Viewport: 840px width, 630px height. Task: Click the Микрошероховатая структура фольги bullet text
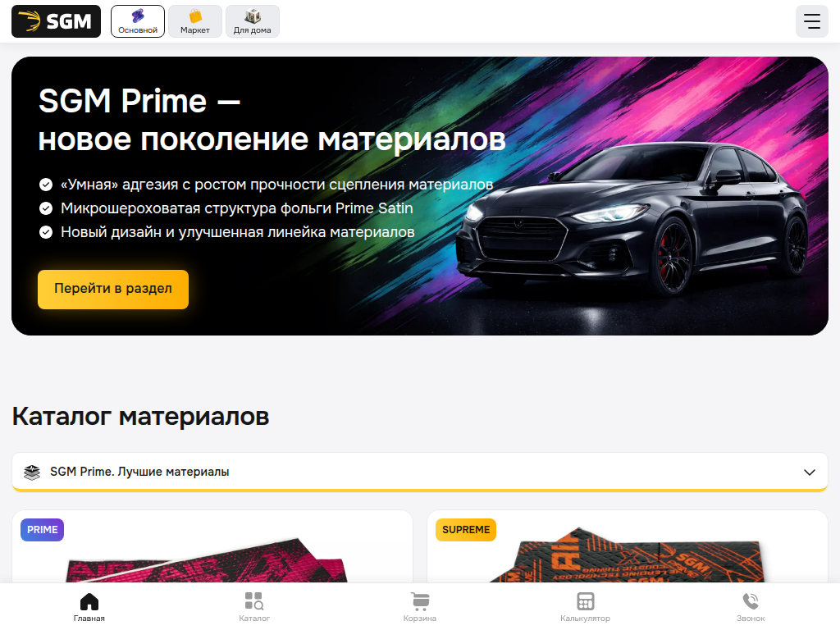[237, 208]
